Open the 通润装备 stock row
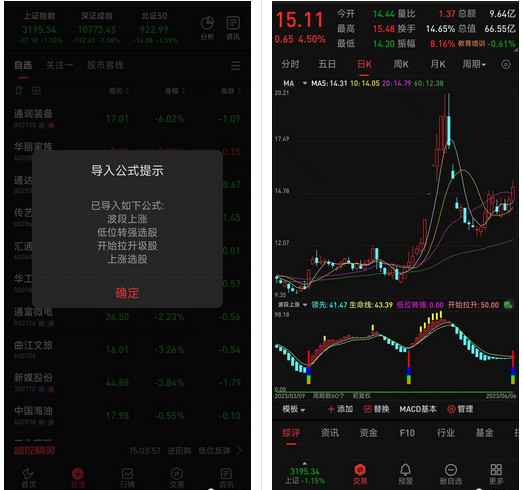 [x=127, y=118]
